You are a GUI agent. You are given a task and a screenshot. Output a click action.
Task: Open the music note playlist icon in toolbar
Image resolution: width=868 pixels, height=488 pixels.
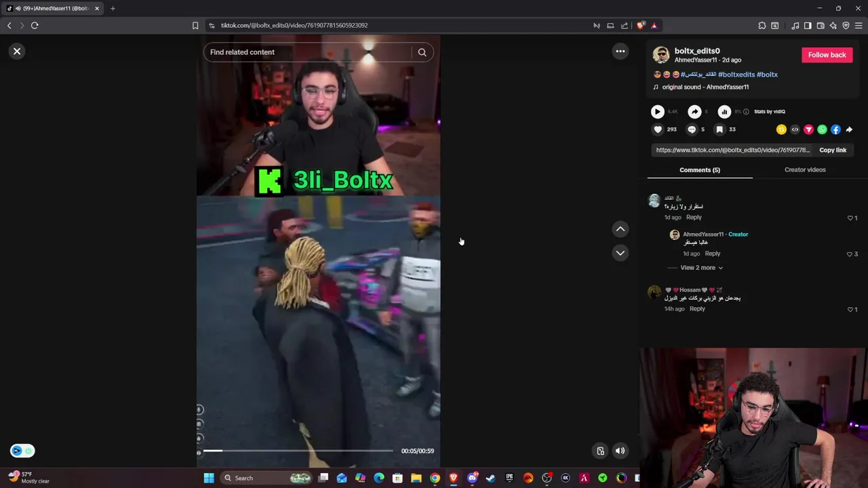tap(795, 26)
